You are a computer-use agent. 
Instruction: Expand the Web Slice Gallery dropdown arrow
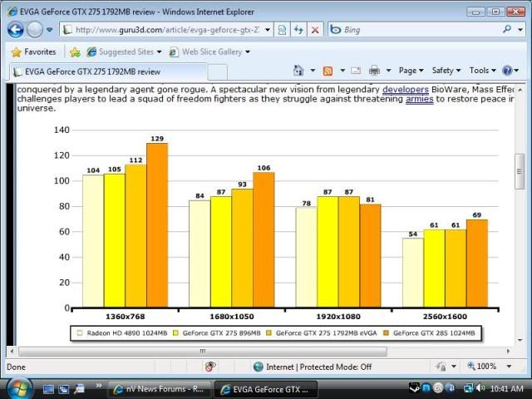point(248,52)
